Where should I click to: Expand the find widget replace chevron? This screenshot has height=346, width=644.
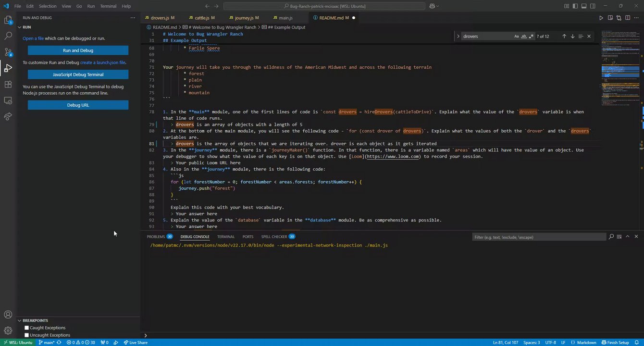point(458,36)
